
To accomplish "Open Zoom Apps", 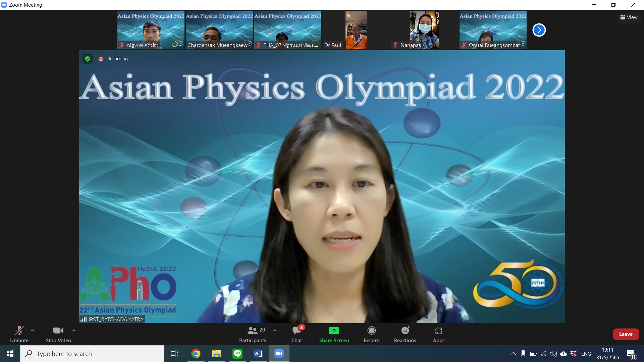I will (x=439, y=335).
